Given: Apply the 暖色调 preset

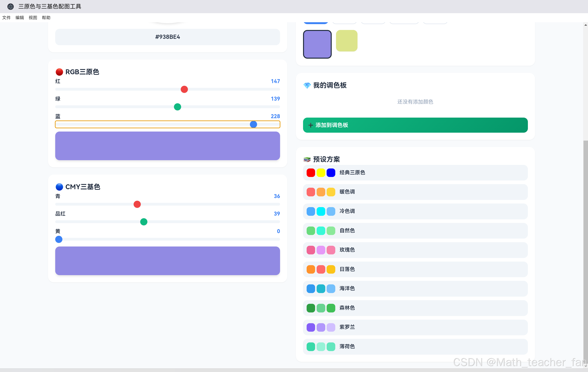Looking at the screenshot, I should [x=415, y=192].
